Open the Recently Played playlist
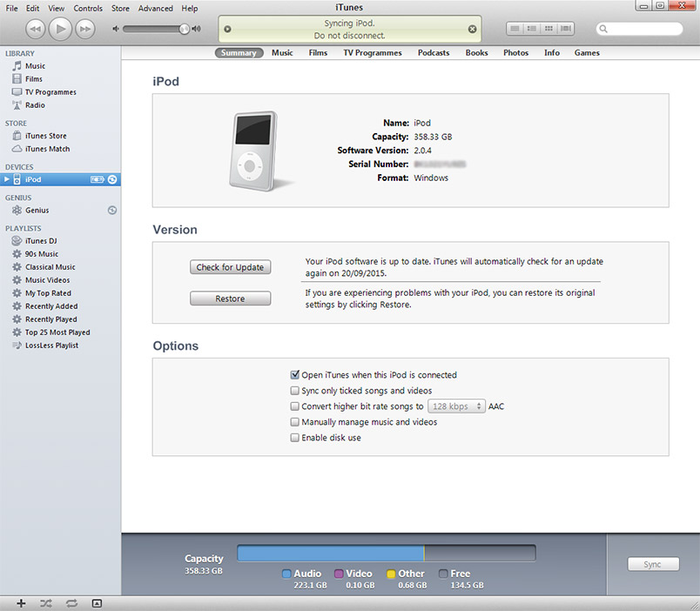The image size is (700, 611). (60, 319)
